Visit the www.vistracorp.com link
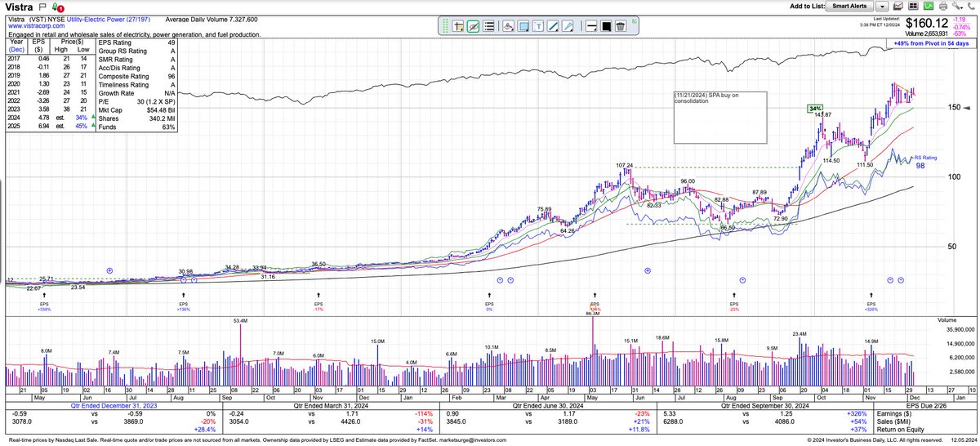Viewport: 980px width, 446px height. tap(38, 26)
